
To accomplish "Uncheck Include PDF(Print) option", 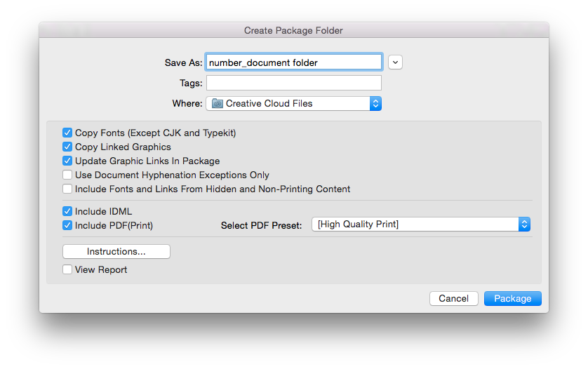I will [67, 225].
